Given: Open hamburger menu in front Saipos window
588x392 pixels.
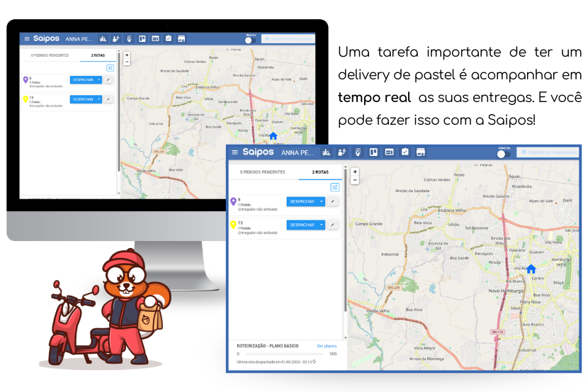Looking at the screenshot, I should click(234, 152).
